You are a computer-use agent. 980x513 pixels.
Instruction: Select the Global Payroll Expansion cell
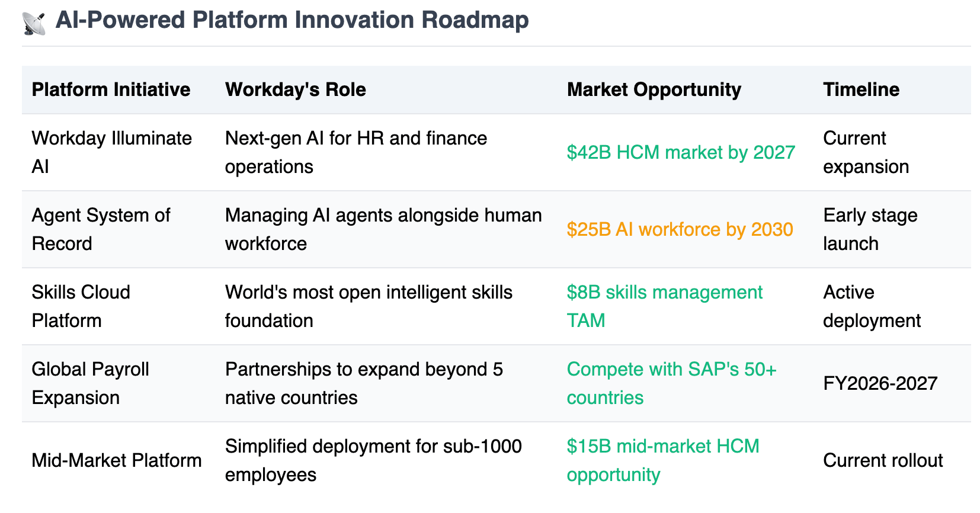[x=91, y=383]
